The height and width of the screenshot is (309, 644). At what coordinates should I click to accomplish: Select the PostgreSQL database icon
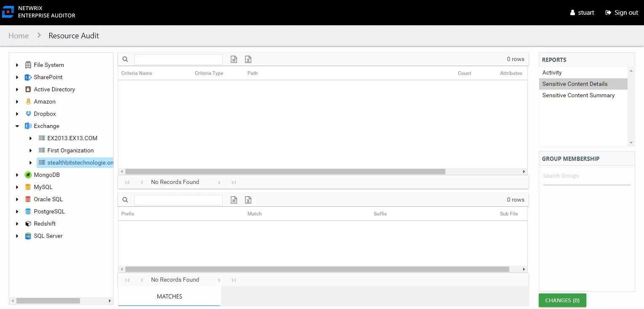pos(28,211)
